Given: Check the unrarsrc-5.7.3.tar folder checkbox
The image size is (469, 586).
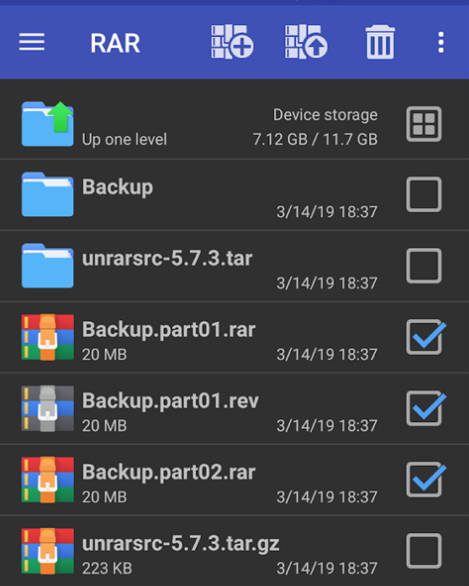Looking at the screenshot, I should coord(424,266).
